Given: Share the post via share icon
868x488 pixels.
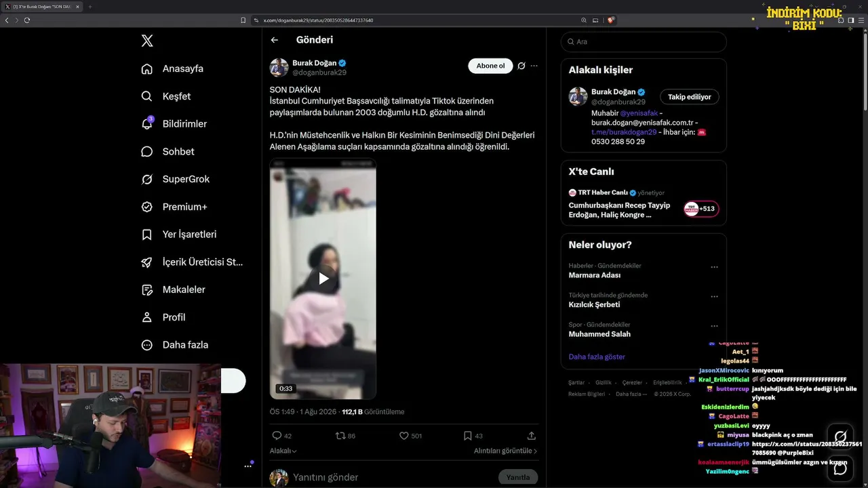Looking at the screenshot, I should [532, 436].
